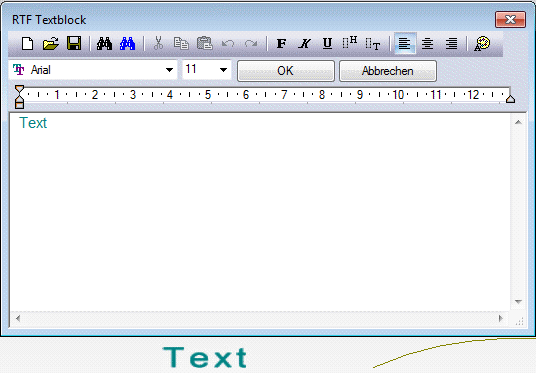The height and width of the screenshot is (374, 537).
Task: Click the black binoculars Find icon
Action: [x=104, y=44]
